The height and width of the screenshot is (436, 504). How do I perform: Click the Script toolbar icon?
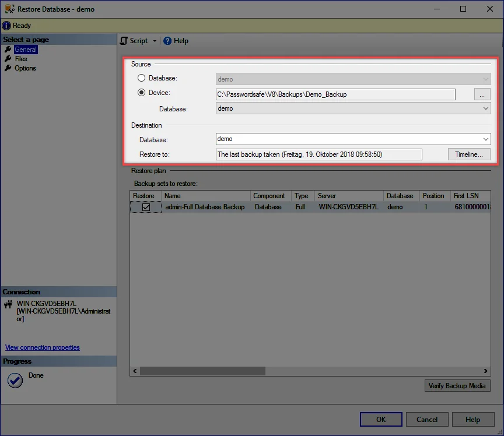pos(124,41)
